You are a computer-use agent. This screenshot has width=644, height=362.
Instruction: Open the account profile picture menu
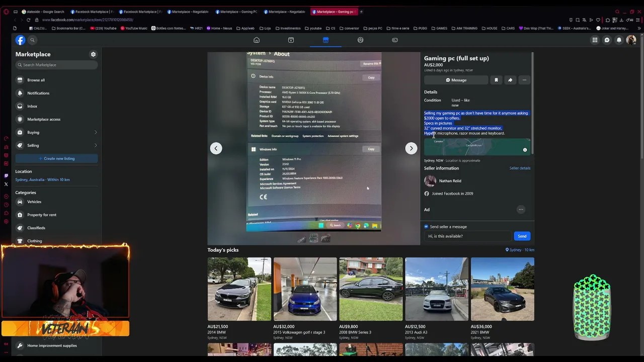coord(631,40)
